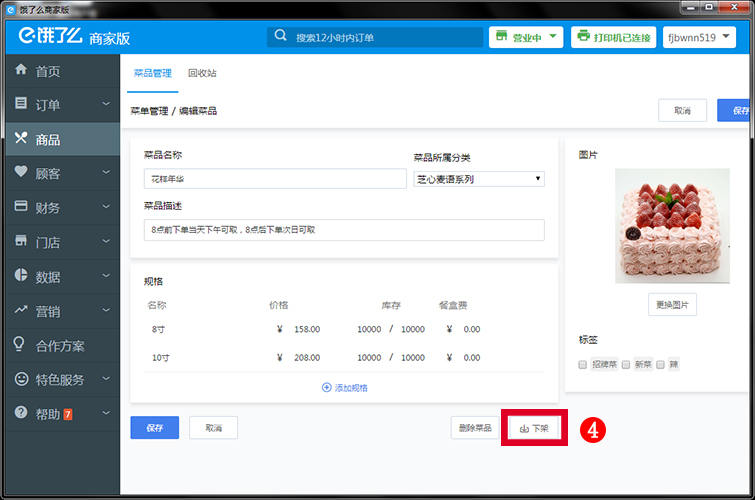The image size is (755, 500).
Task: Open the 菜品所属分类 dropdown
Action: (478, 179)
